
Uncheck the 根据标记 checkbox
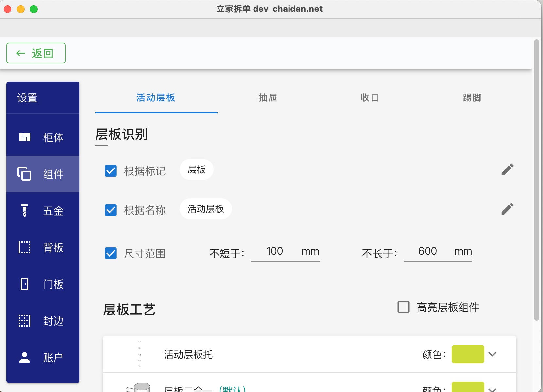coord(111,170)
